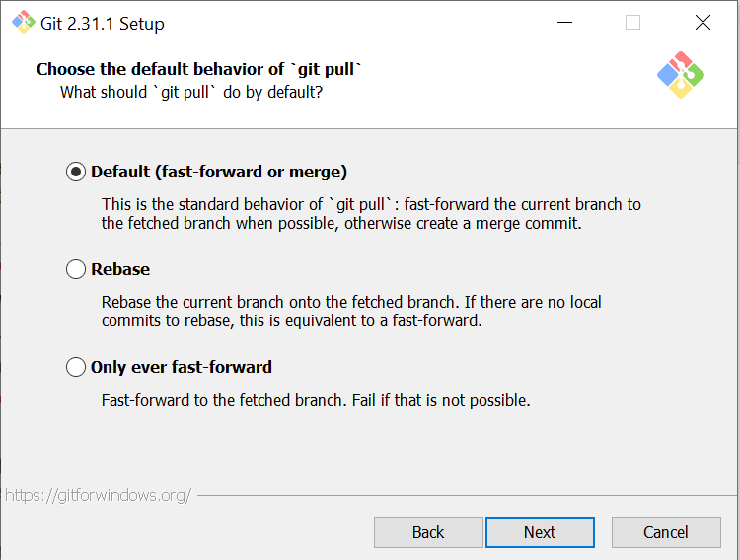Click the colorful Git logo in the header
Screen dimensions: 740x560
(x=681, y=74)
